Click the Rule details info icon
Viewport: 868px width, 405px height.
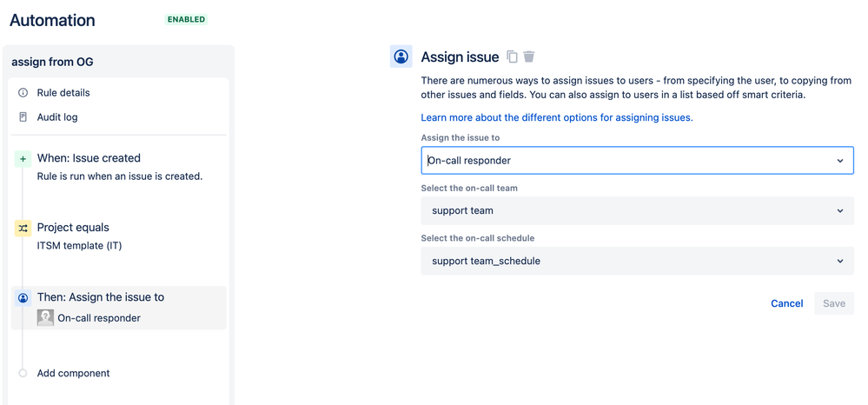point(23,93)
